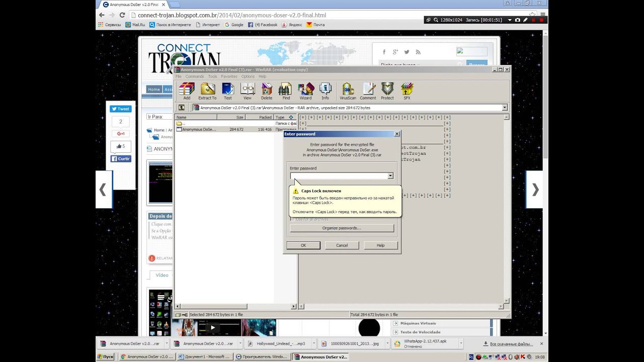
Task: Open the Hollywood_Undead mp3 download item
Action: coord(276,343)
